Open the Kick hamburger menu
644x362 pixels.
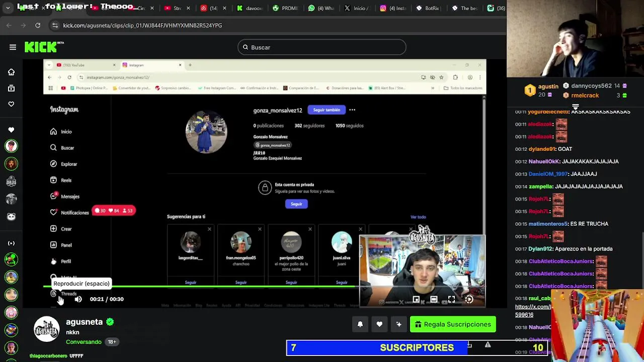[13, 47]
